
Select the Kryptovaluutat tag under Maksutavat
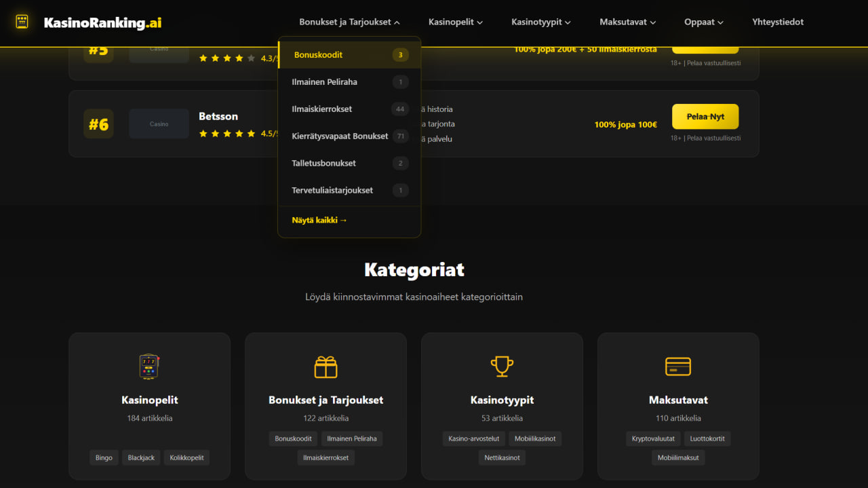click(x=652, y=438)
